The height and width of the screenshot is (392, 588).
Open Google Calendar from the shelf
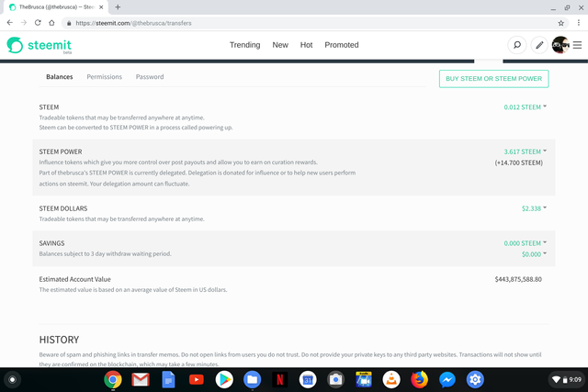[x=308, y=380]
